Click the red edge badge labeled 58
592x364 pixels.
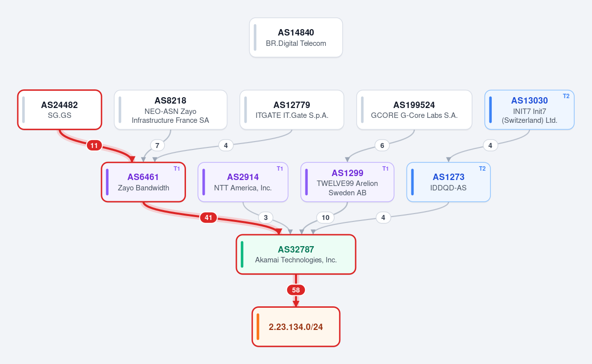[x=296, y=290]
